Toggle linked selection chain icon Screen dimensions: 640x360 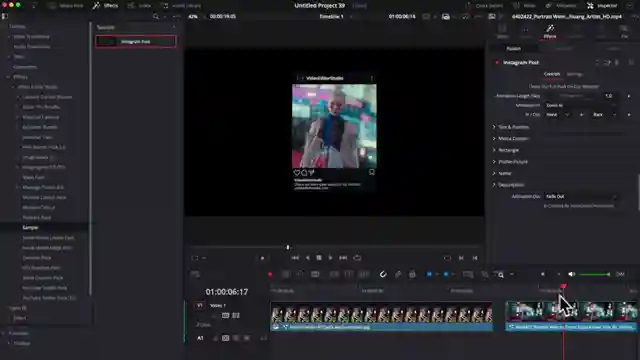398,274
